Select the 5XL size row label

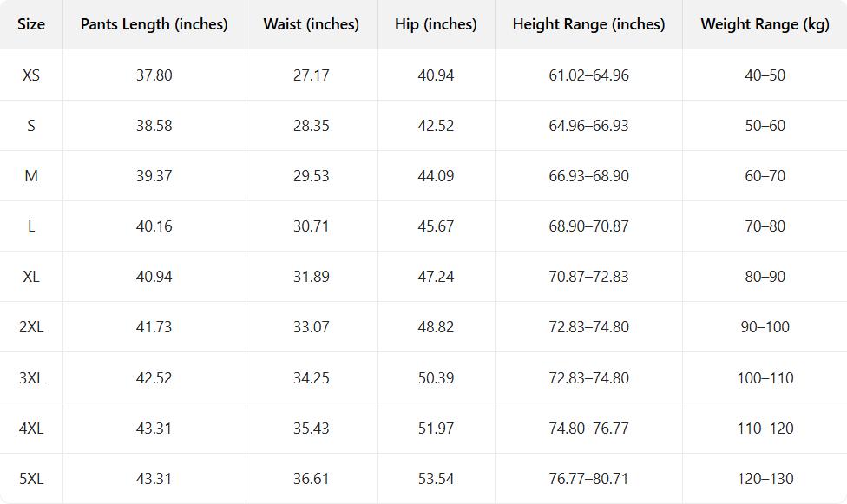(x=31, y=479)
